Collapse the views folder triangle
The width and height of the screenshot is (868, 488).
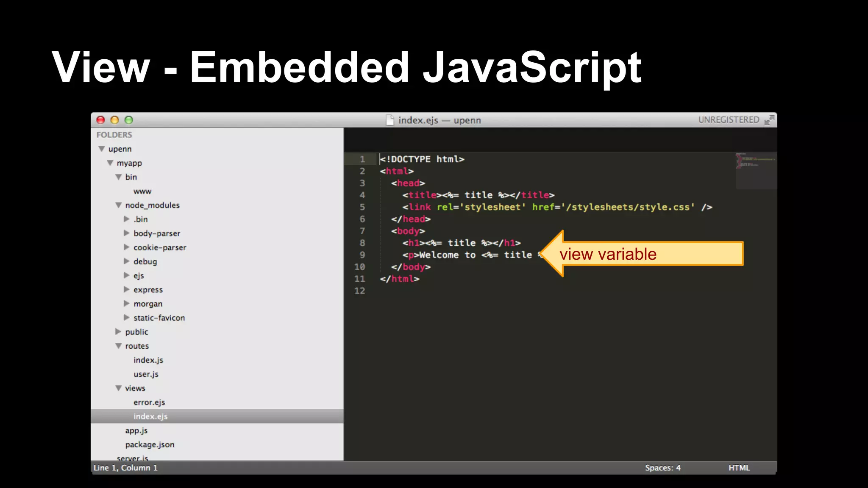(119, 388)
